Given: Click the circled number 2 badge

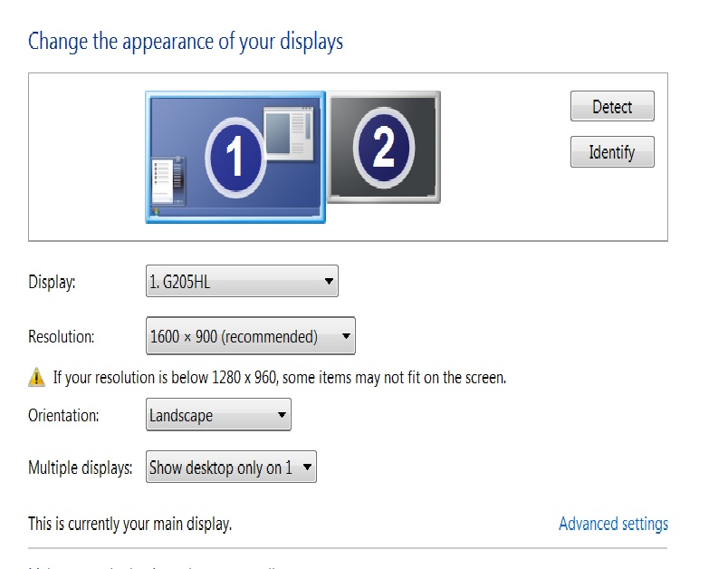Looking at the screenshot, I should point(383,145).
